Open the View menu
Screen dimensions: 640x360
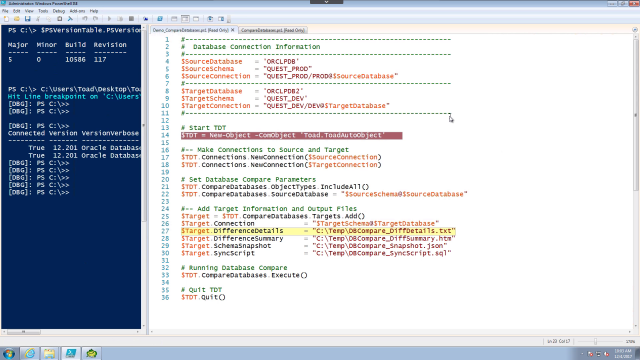(29, 11)
